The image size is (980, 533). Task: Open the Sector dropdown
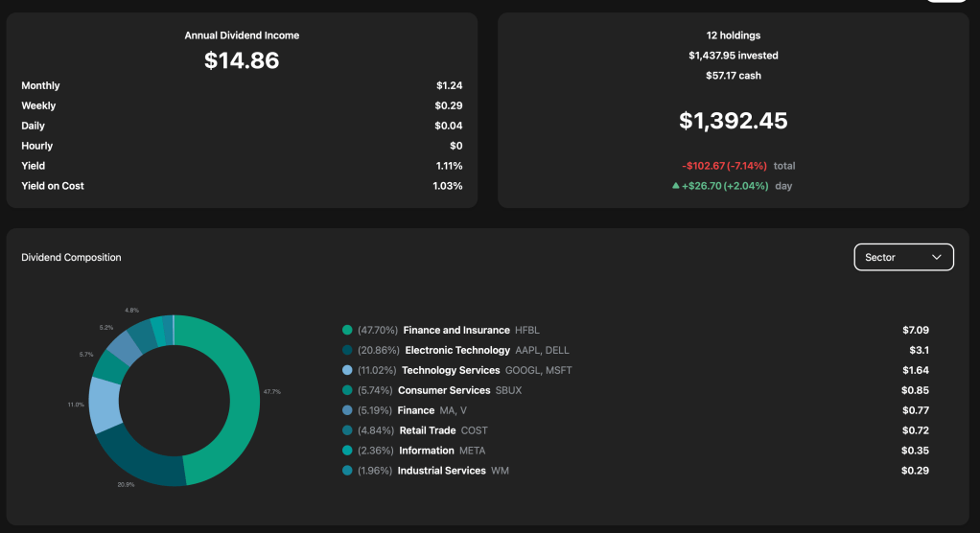[903, 257]
